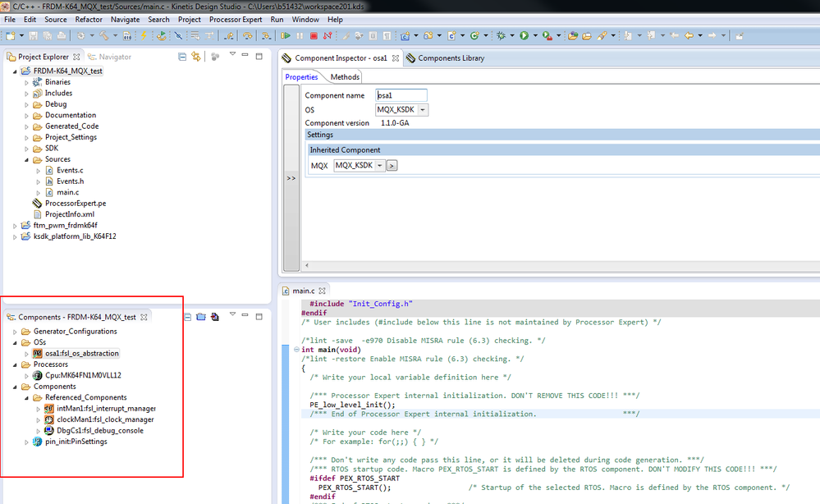The width and height of the screenshot is (820, 504).
Task: Open the OS dropdown showing MQX_KSDK
Action: [x=423, y=110]
